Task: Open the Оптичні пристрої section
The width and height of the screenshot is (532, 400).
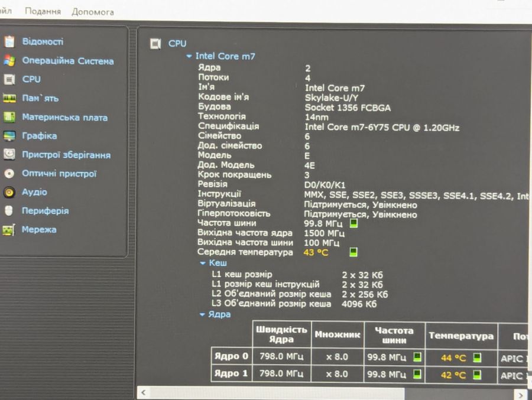Action: tap(59, 174)
